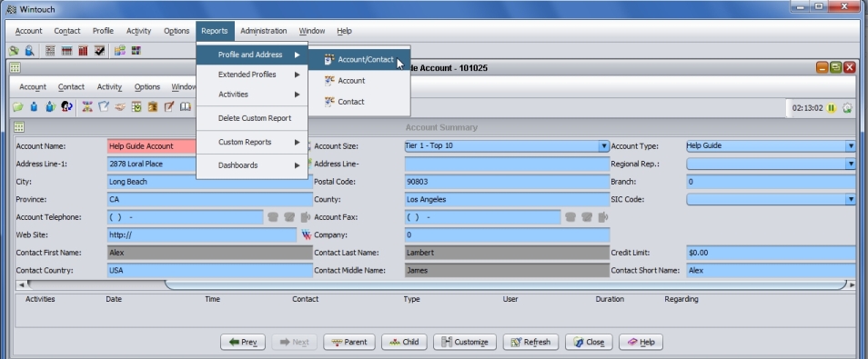The image size is (868, 359).
Task: Click the Close button at bottom
Action: click(589, 342)
